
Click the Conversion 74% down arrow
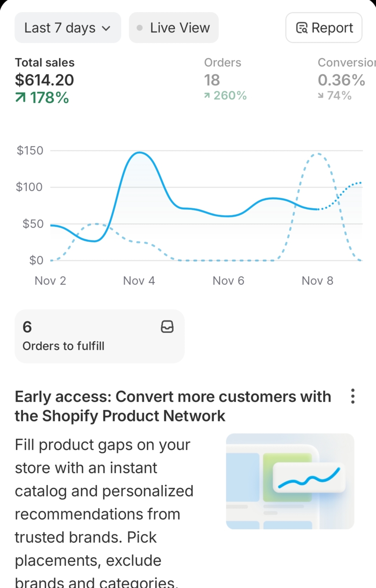321,95
